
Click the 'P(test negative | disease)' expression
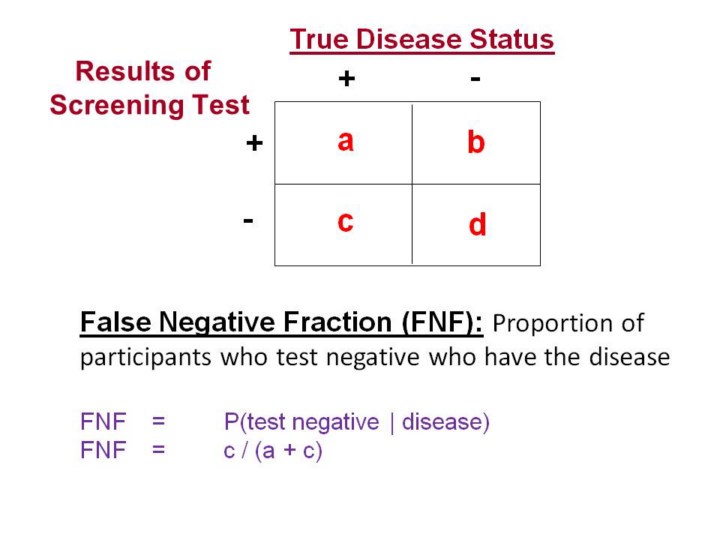click(356, 422)
